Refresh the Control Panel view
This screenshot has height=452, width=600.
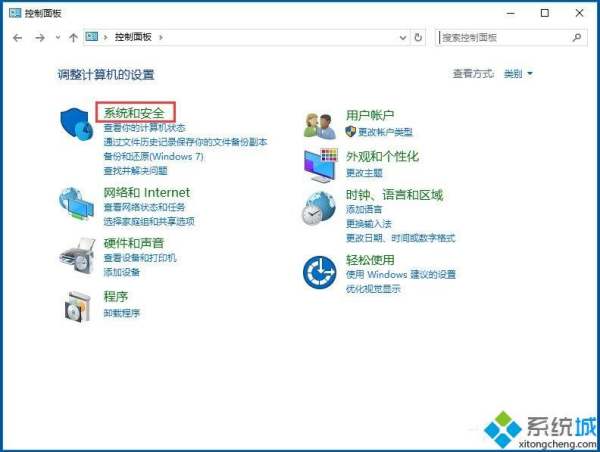point(418,37)
